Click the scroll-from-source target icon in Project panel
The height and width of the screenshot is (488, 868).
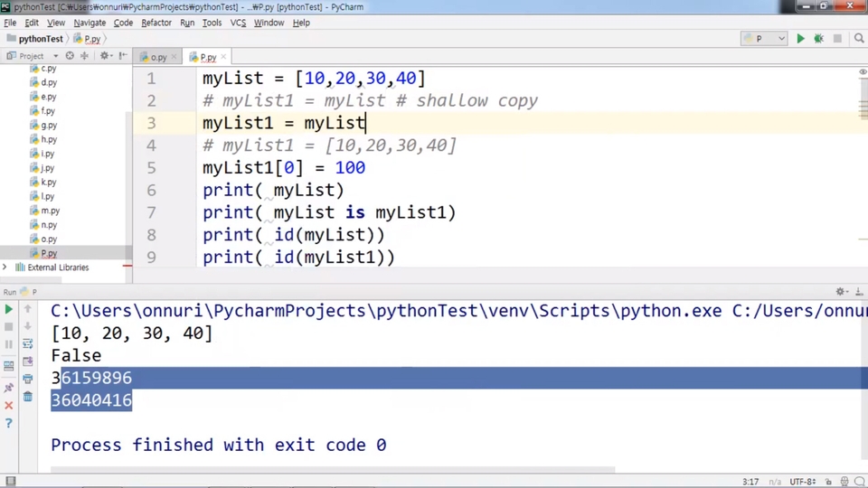tap(70, 55)
